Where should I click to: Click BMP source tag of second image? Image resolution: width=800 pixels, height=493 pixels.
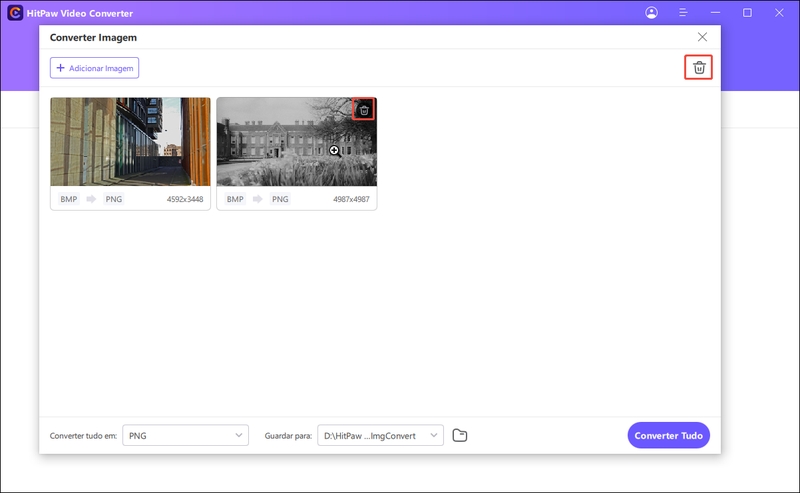pyautogui.click(x=235, y=199)
